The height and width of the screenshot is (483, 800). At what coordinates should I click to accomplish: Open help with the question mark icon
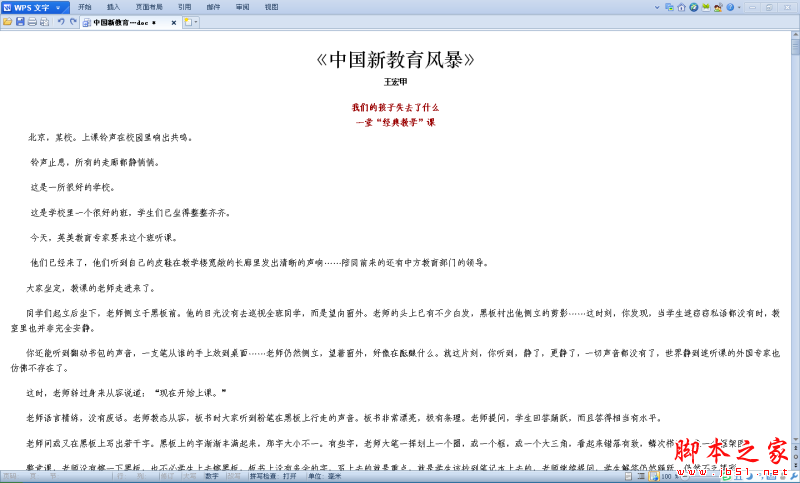point(730,7)
